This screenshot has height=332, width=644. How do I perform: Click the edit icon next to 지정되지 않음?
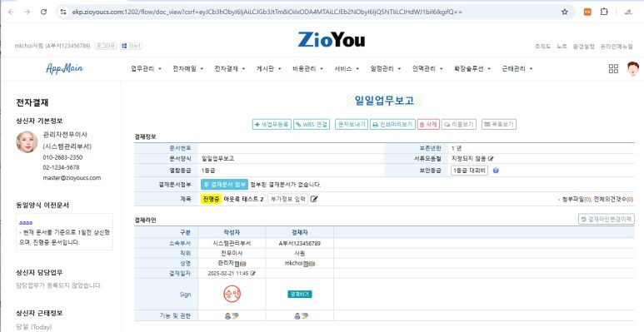491,158
